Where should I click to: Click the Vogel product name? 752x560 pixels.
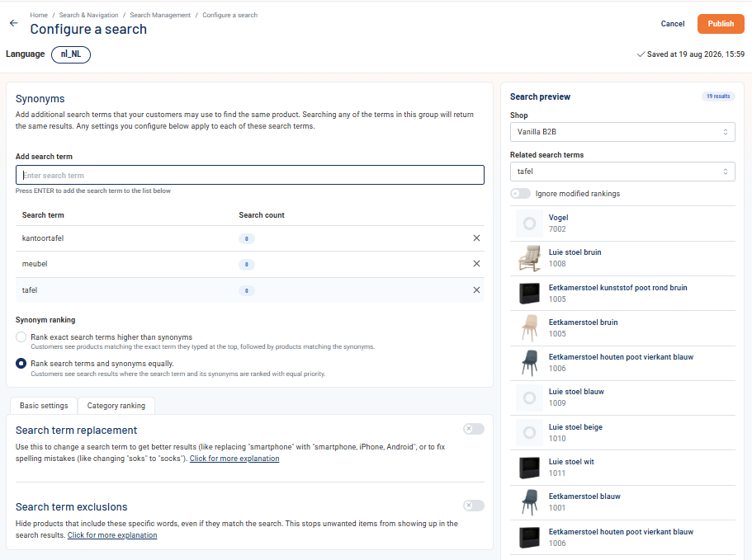(x=558, y=218)
